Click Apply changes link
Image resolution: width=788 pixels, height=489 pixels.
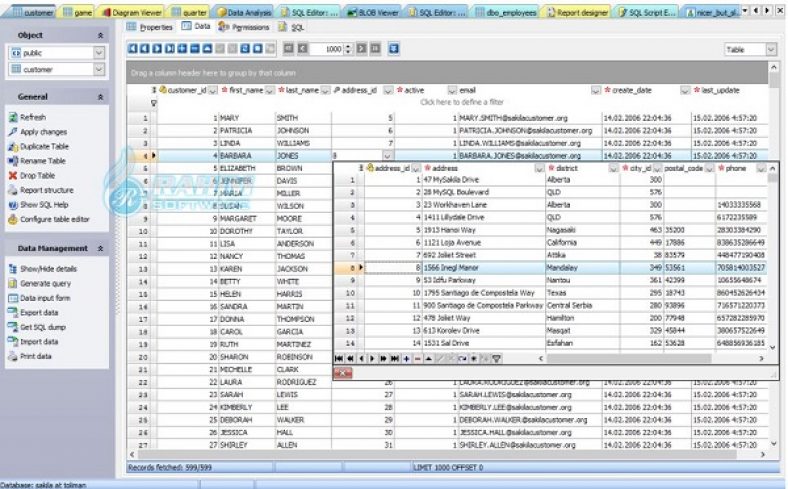[44, 132]
